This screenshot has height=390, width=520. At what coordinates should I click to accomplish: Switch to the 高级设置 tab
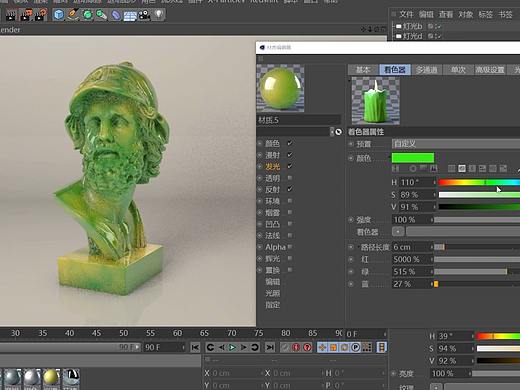(490, 70)
